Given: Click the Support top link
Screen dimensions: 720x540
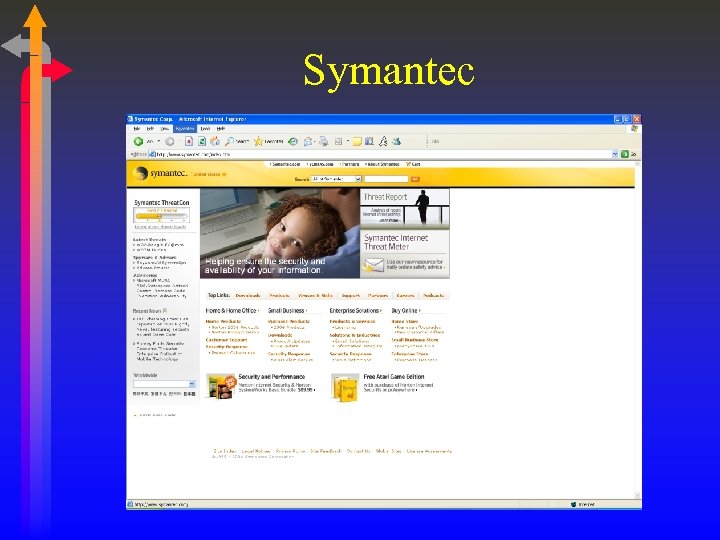Looking at the screenshot, I should pyautogui.click(x=351, y=296).
